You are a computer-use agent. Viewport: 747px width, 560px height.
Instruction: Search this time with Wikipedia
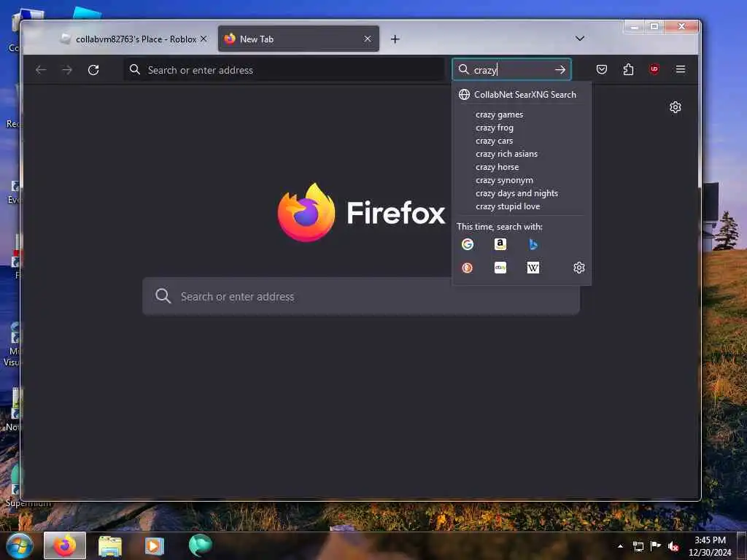click(x=533, y=268)
